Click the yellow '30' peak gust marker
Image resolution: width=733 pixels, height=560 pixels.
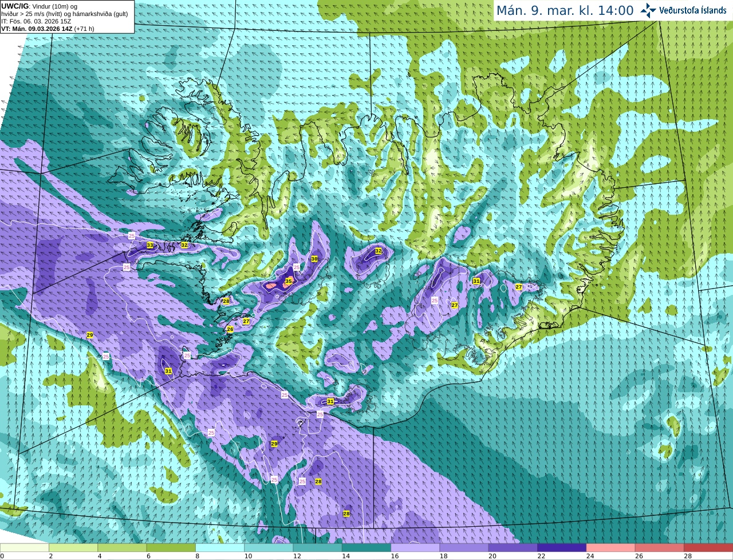314,259
